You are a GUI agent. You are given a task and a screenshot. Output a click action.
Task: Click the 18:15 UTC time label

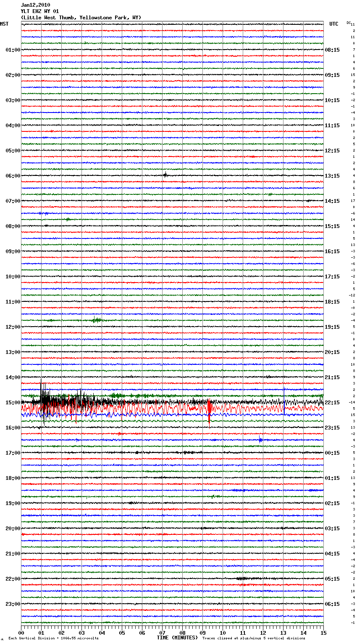[x=332, y=302]
